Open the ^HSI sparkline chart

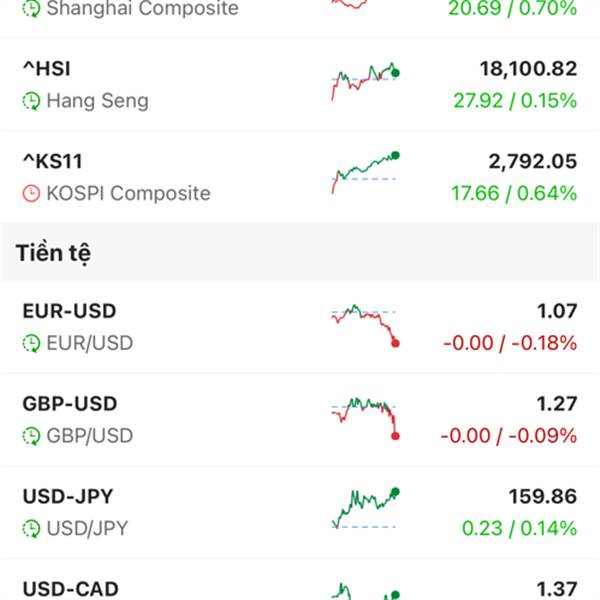(x=365, y=82)
